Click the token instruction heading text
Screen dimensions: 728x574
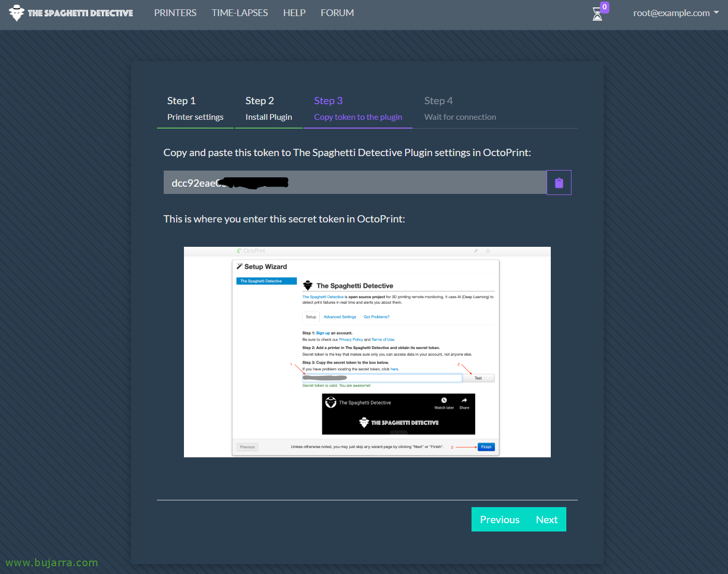347,152
